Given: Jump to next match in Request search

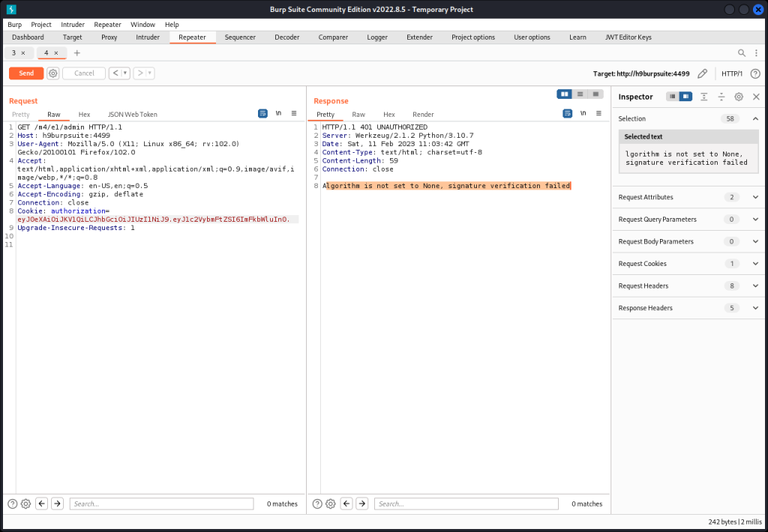Looking at the screenshot, I should [x=57, y=504].
